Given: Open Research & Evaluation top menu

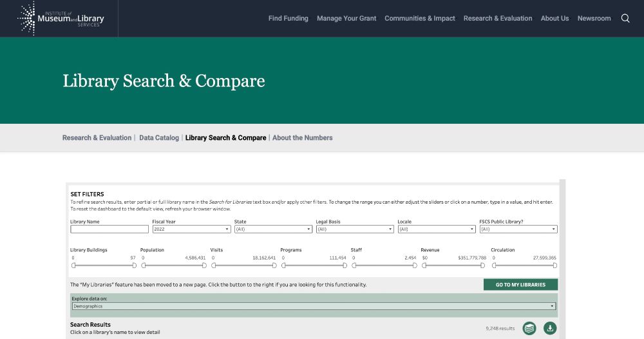Looking at the screenshot, I should tap(498, 18).
